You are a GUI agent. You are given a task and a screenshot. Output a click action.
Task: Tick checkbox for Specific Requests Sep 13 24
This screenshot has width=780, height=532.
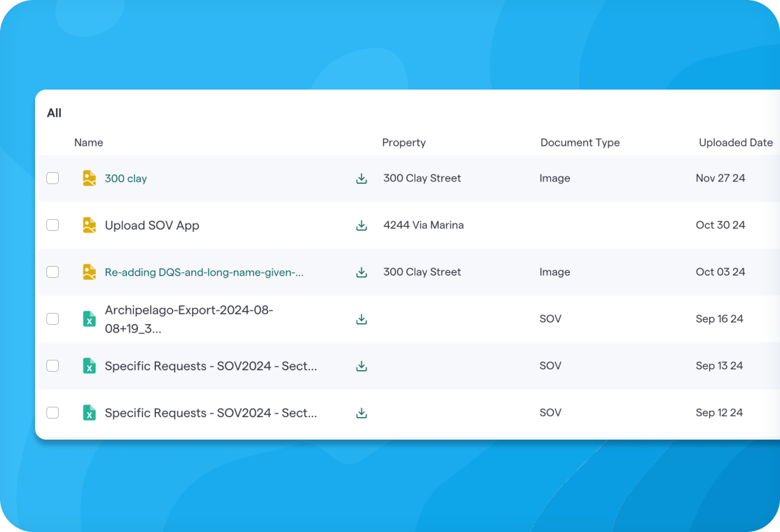click(x=53, y=366)
